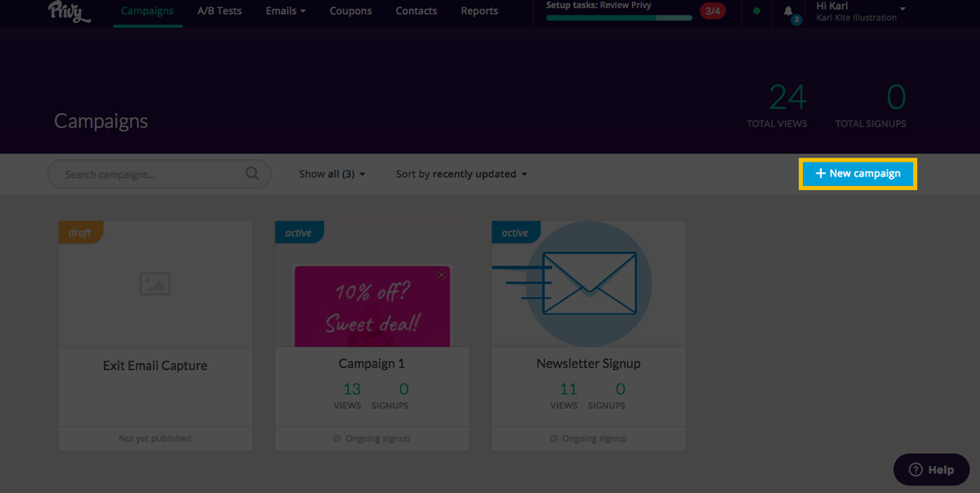The image size is (980, 493).
Task: Click the Exit Email Capture image placeholder
Action: [154, 283]
